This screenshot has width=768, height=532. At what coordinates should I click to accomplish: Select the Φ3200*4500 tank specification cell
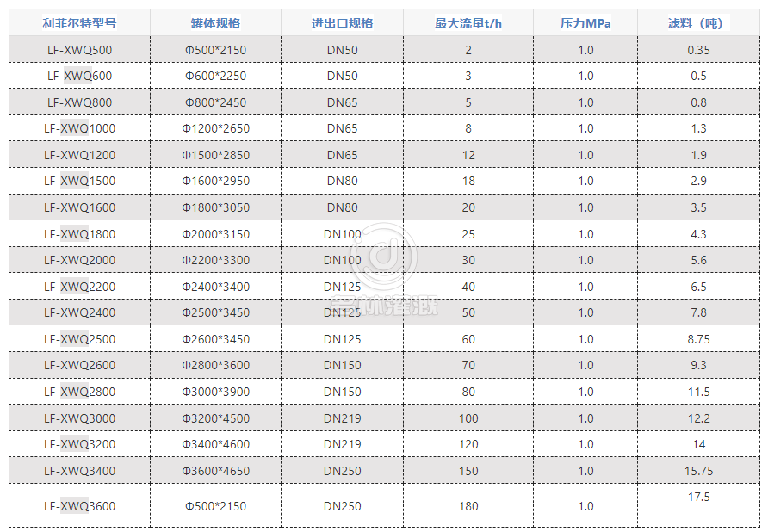pyautogui.click(x=215, y=418)
